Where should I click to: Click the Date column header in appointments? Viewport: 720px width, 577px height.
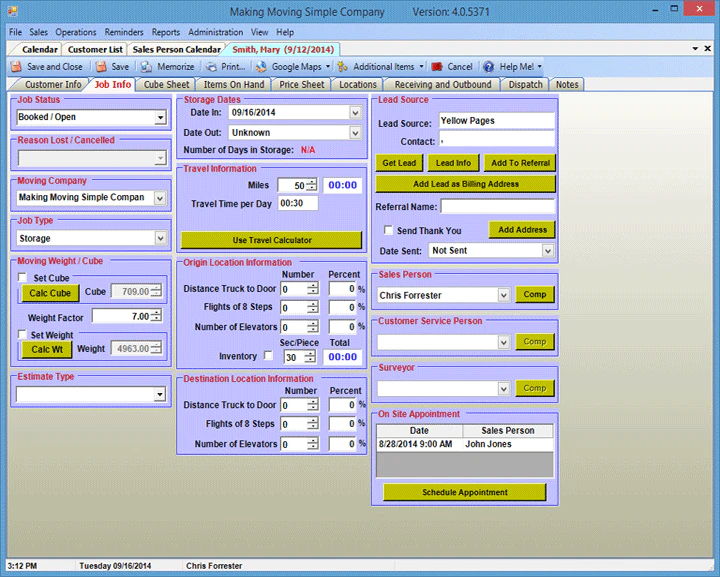point(419,431)
